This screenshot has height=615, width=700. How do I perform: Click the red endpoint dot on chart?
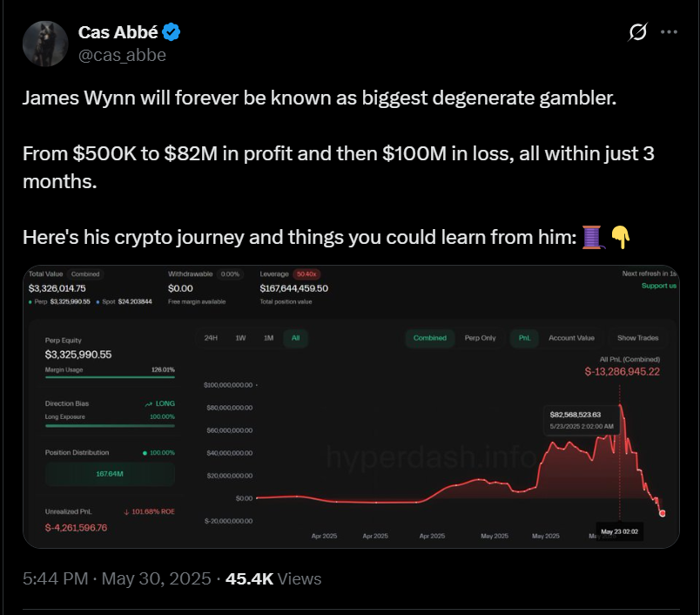(662, 514)
